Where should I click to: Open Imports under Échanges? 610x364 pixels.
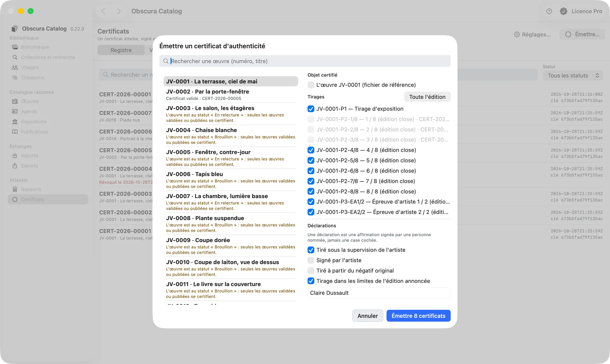pos(29,155)
